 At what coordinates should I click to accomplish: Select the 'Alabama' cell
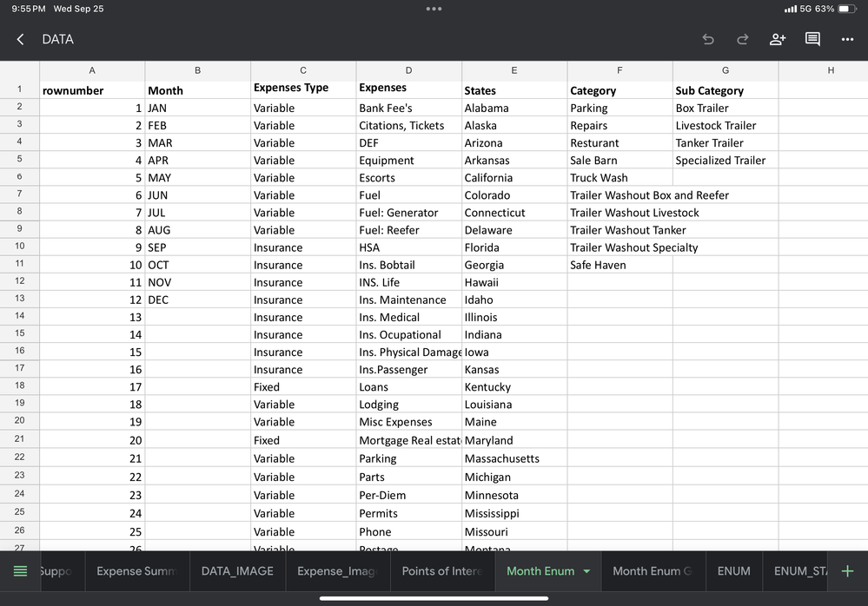[x=514, y=108]
